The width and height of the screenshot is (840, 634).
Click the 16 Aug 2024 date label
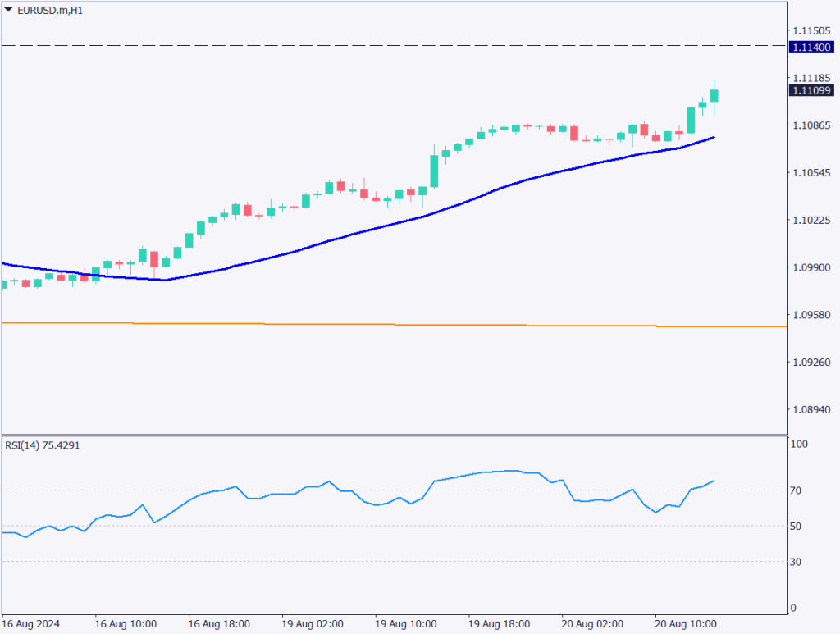pyautogui.click(x=31, y=623)
